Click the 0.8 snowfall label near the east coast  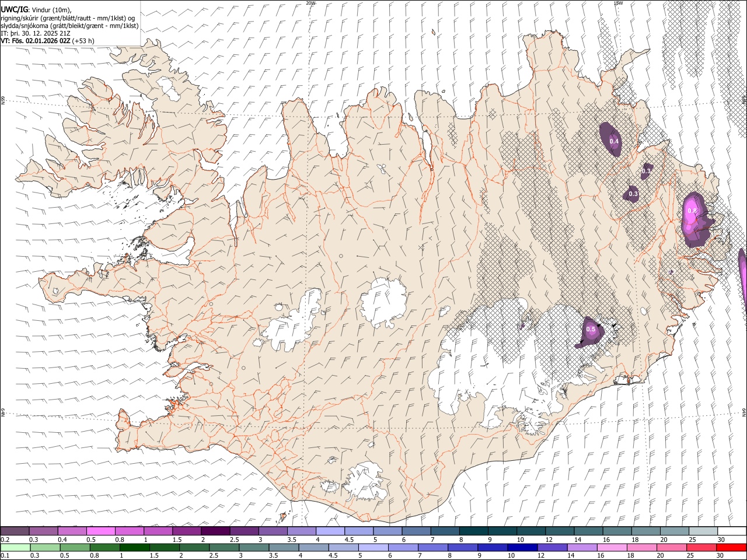692,211
